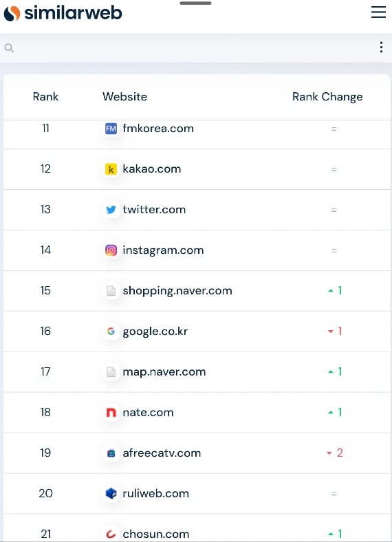
Task: Click the search magnifier icon
Action: [x=10, y=48]
